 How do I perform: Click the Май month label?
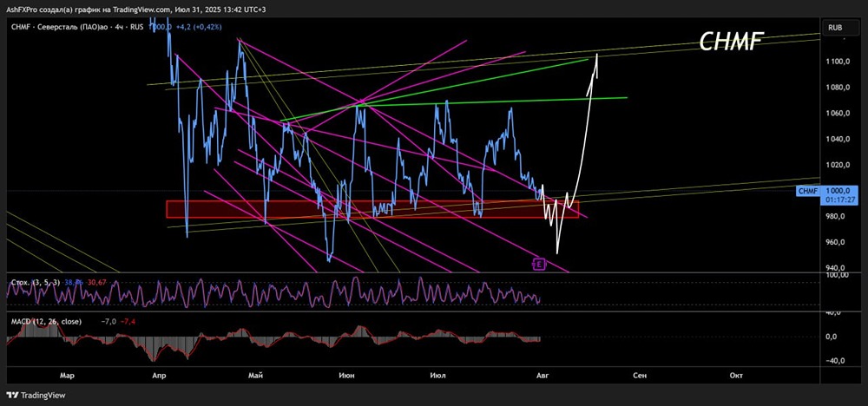255,376
